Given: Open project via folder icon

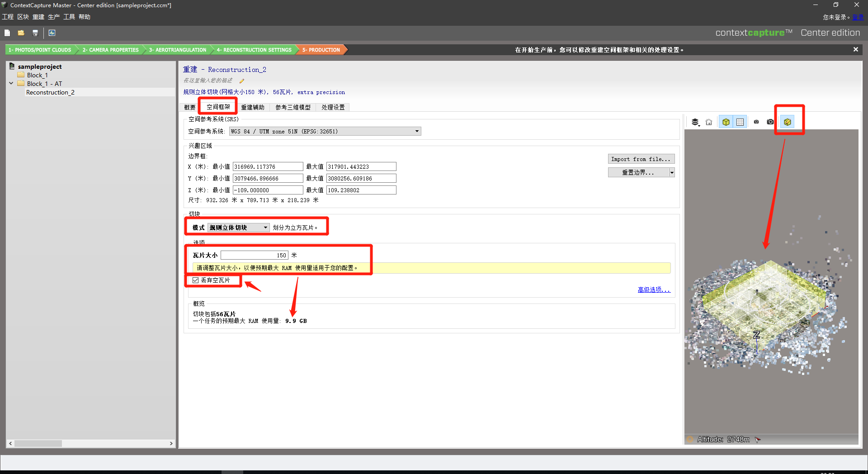Looking at the screenshot, I should [21, 33].
